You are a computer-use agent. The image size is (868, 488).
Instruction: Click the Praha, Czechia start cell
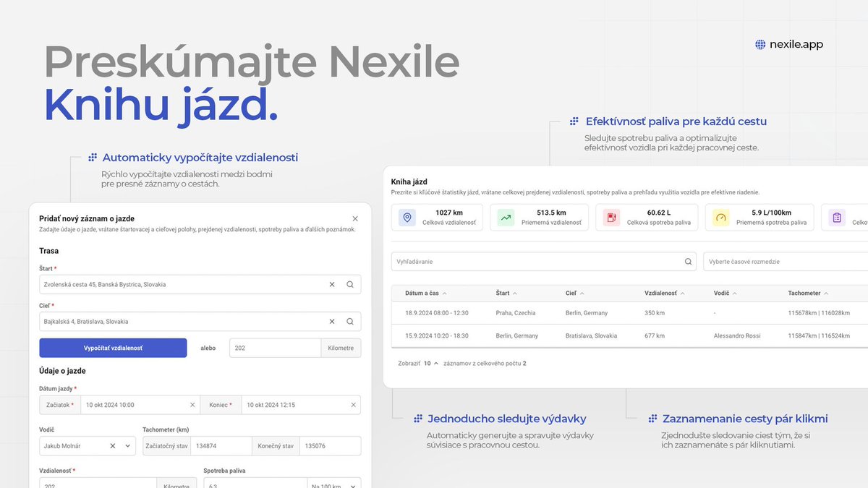pos(516,313)
